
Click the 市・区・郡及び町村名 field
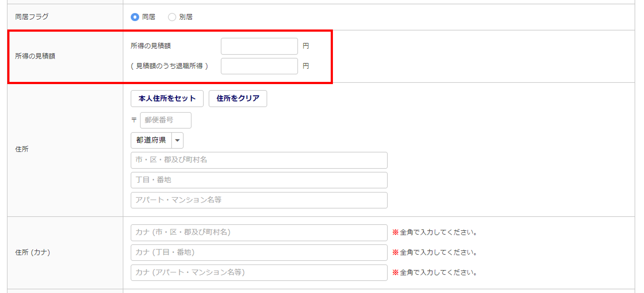point(259,160)
